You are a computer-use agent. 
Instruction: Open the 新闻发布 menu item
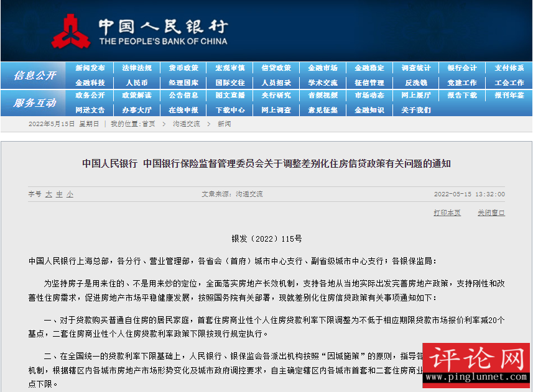[x=90, y=68]
